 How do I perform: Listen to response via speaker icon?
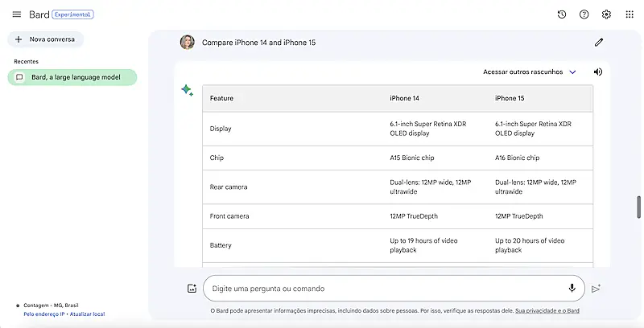pos(598,72)
